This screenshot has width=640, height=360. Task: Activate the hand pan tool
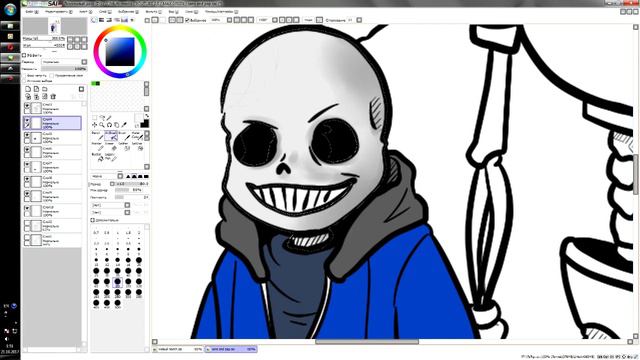tap(117, 125)
